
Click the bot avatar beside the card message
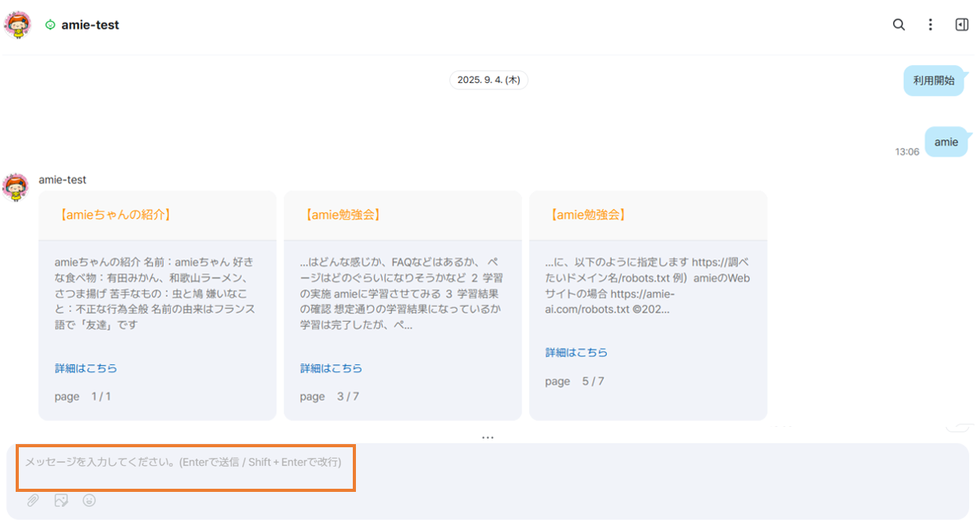[16, 188]
